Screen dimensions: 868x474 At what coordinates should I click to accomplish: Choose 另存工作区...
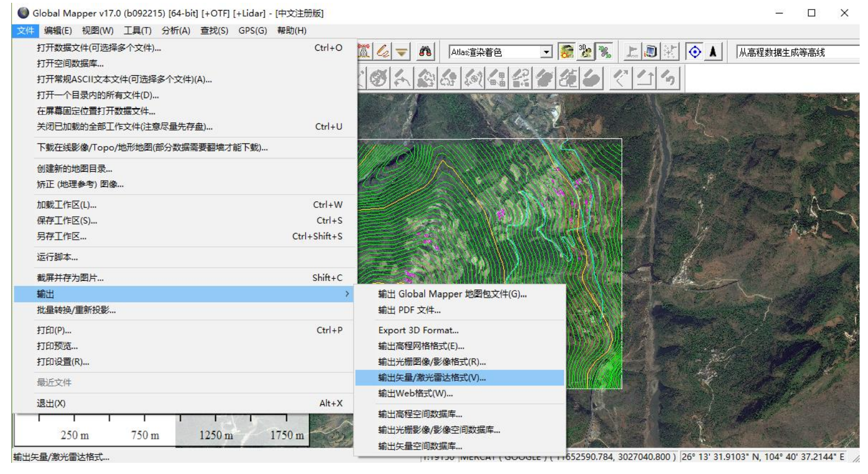tap(184, 236)
